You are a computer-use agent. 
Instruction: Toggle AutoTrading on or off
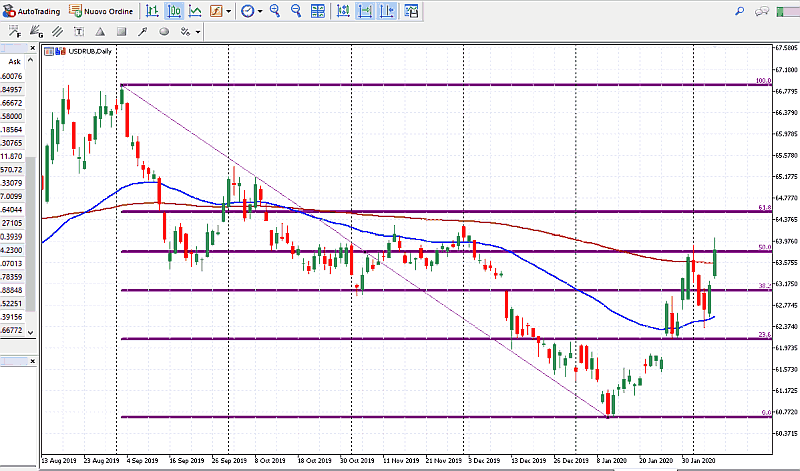[32, 11]
